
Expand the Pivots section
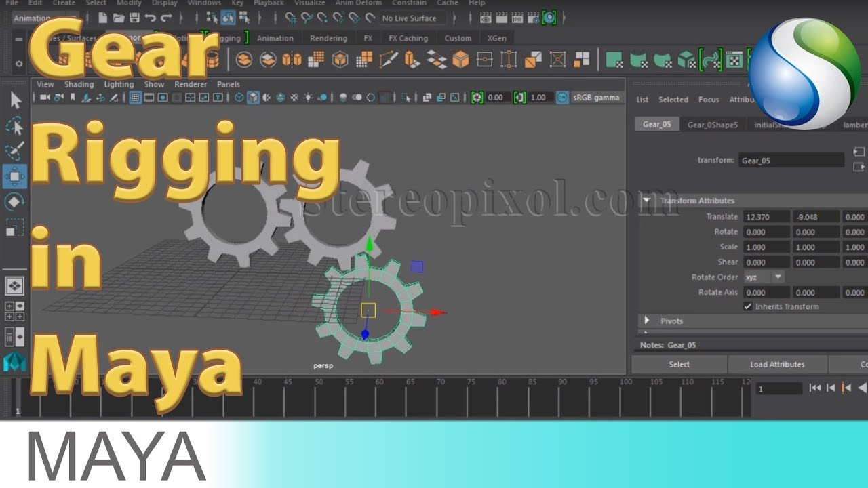tap(646, 321)
